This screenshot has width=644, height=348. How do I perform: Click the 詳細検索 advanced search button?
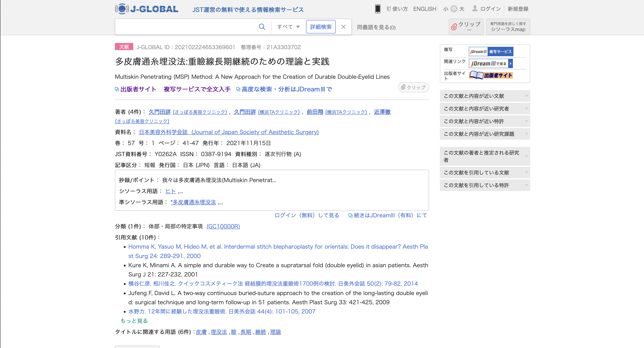321,27
